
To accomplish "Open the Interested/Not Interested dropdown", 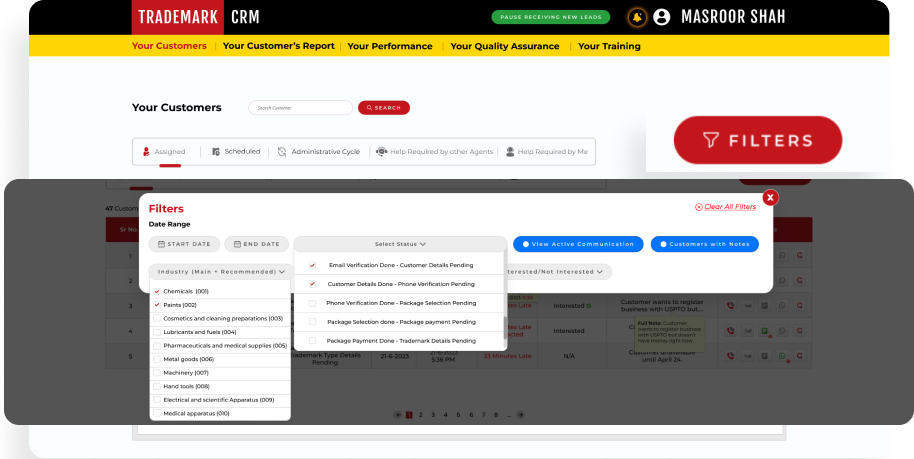I will pyautogui.click(x=555, y=271).
